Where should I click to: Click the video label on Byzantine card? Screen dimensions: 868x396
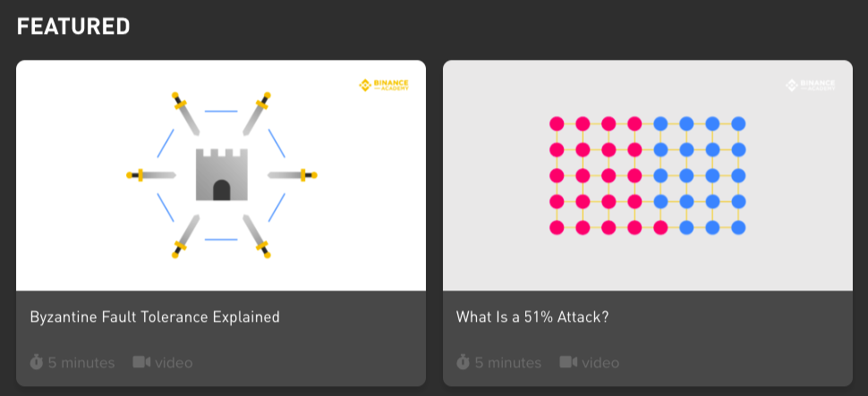click(x=174, y=363)
